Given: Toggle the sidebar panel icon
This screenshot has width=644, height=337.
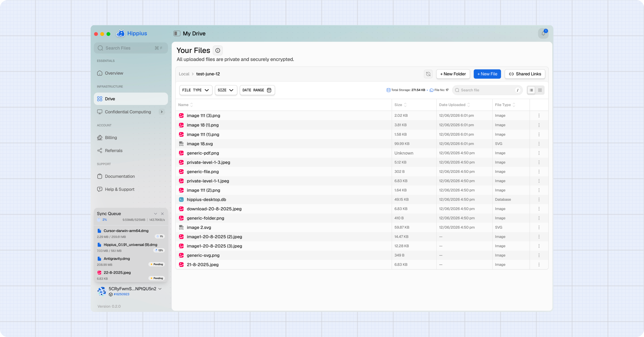Looking at the screenshot, I should pyautogui.click(x=177, y=33).
